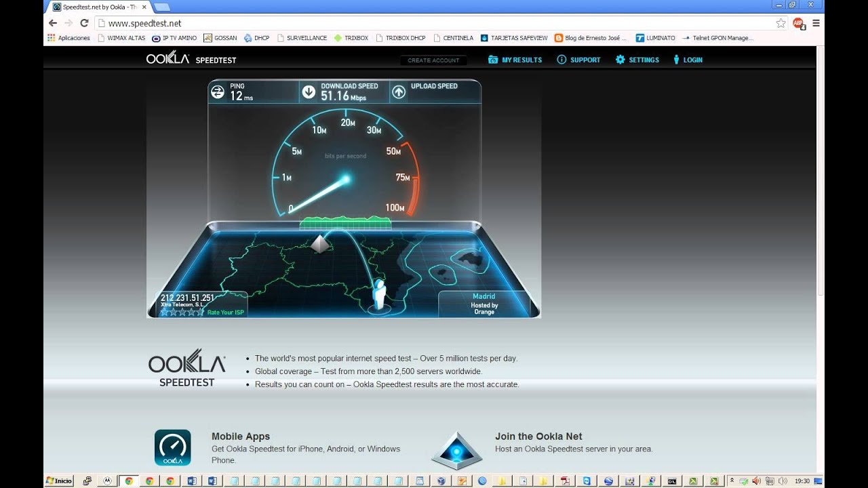This screenshot has width=868, height=488.
Task: Close the Speedtest.net tab
Action: (144, 7)
